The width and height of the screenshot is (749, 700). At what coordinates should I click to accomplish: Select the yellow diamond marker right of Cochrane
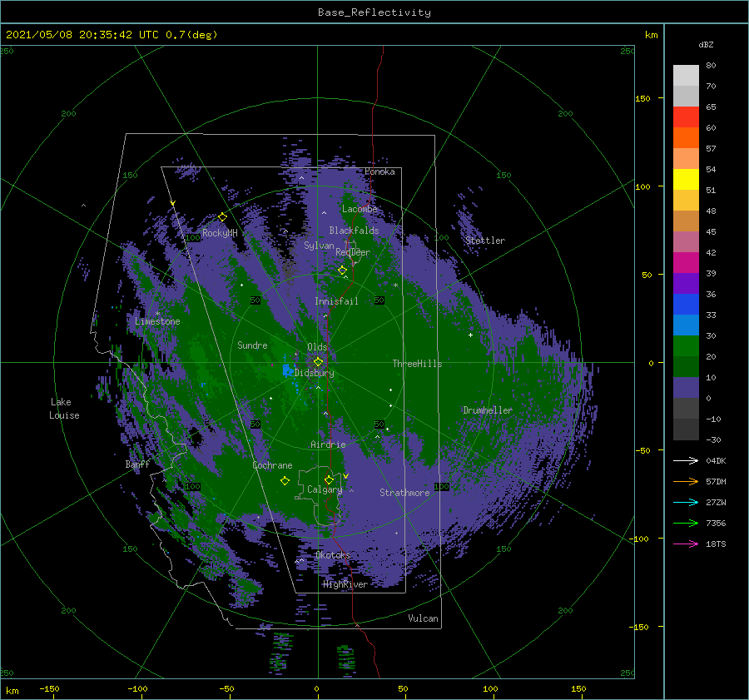point(285,481)
